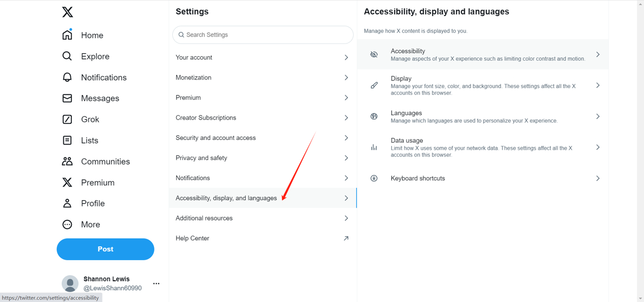Click the Lists icon in sidebar
644x302 pixels.
point(67,141)
